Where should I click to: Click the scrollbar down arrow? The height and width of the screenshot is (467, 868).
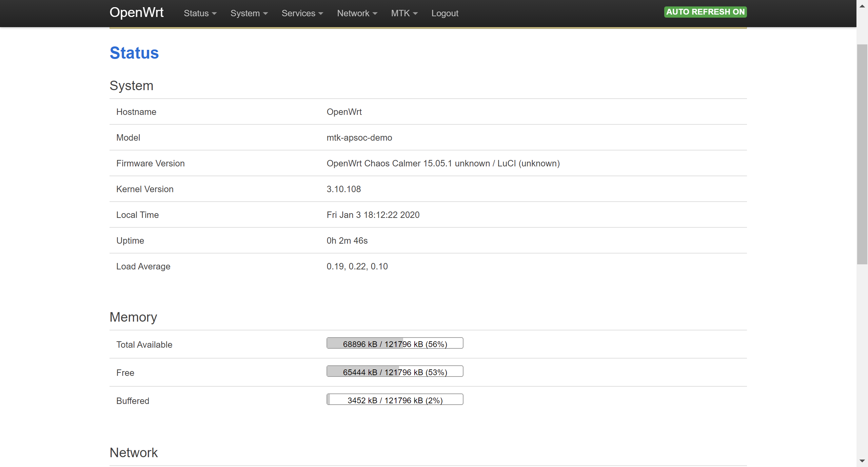point(862,461)
